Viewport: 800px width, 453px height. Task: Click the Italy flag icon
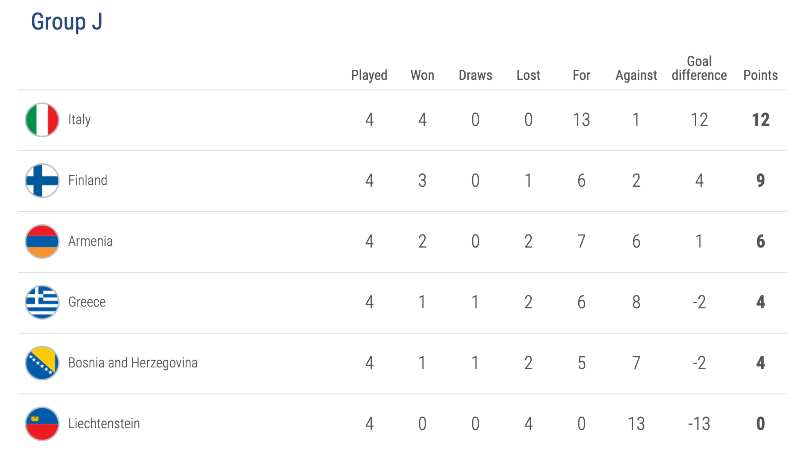coord(42,120)
